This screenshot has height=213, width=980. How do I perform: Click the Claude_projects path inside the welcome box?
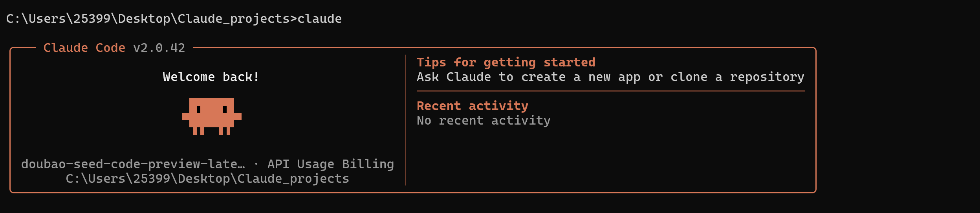tap(207, 179)
